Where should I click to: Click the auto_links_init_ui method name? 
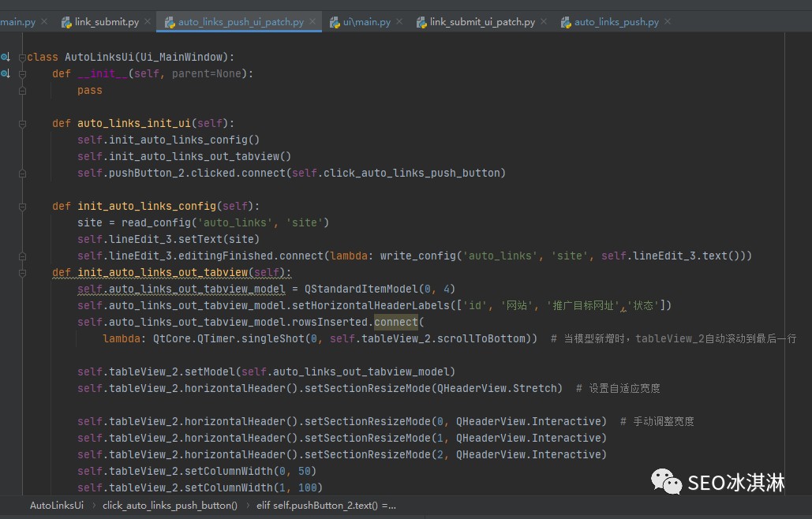pos(134,123)
